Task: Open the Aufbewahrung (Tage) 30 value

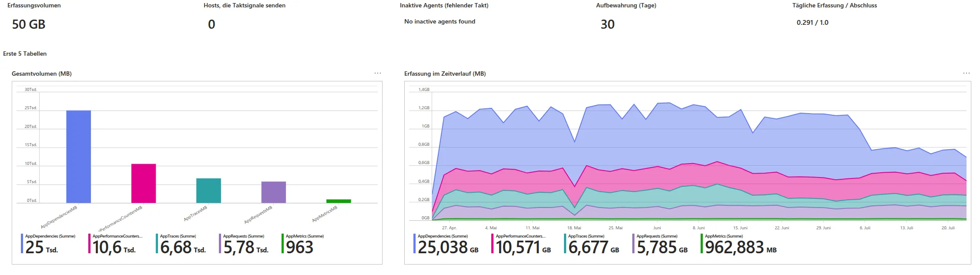Action: click(607, 24)
